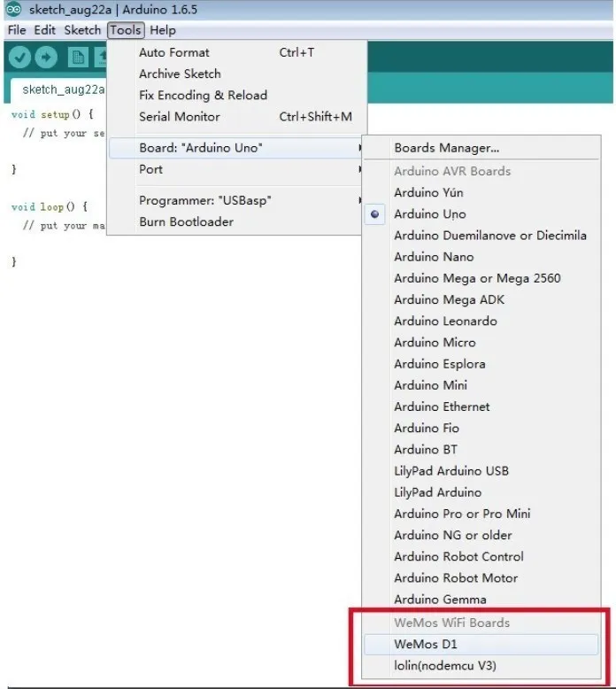
Task: Select Arduino BT board
Action: tap(481, 450)
